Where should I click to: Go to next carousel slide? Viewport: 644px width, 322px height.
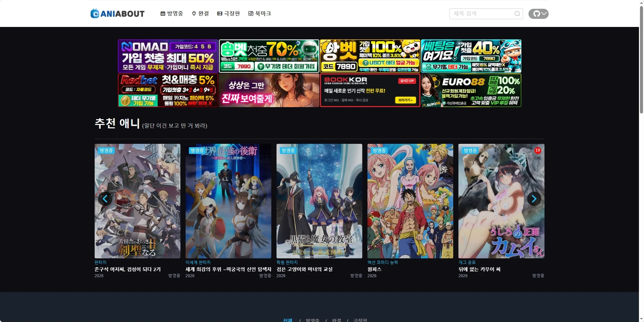(x=534, y=199)
